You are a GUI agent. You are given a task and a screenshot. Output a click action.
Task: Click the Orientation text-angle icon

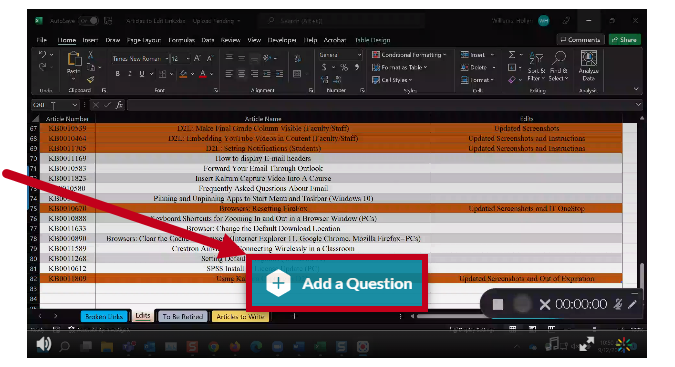267,58
